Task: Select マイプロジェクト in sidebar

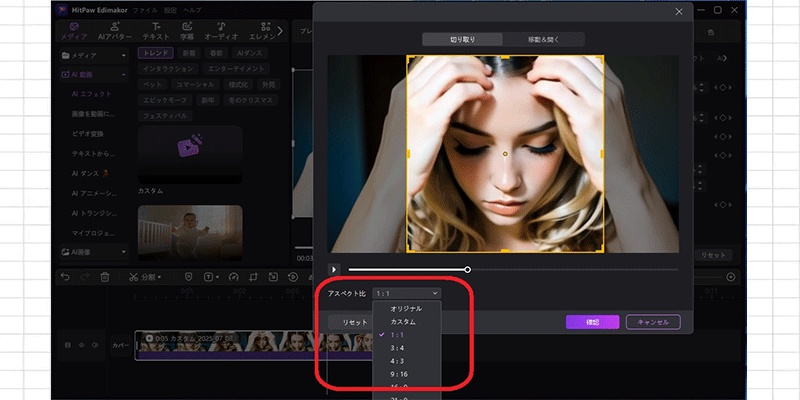Action: coord(93,233)
